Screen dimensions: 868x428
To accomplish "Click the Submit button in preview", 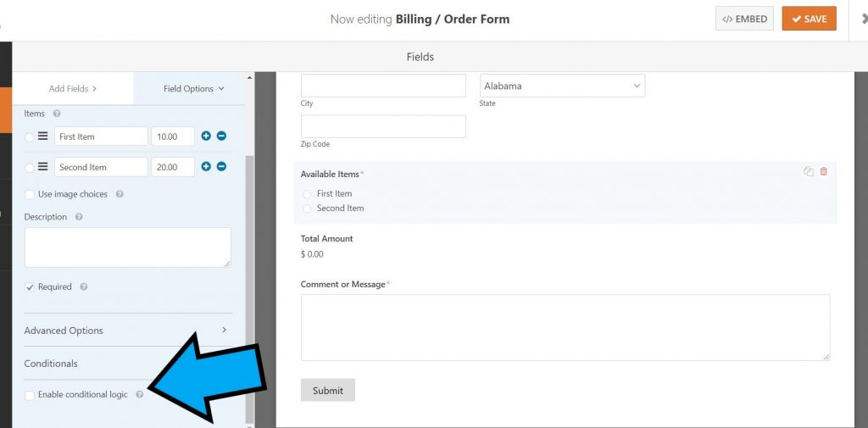I will 328,391.
